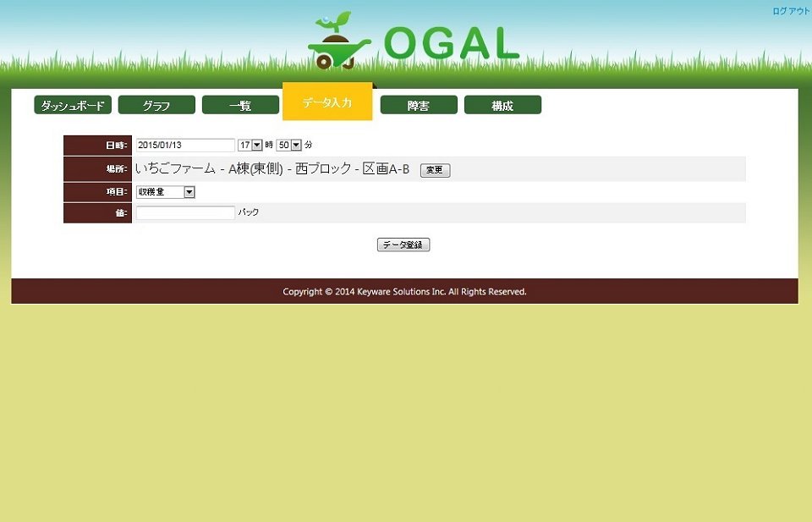
Task: Go to the 一覧 list tab
Action: (x=240, y=105)
